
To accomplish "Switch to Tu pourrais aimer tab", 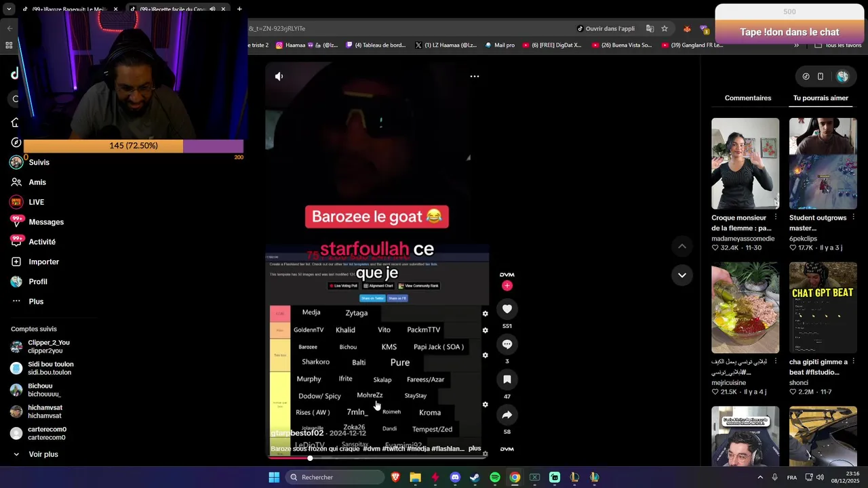I will pos(821,98).
